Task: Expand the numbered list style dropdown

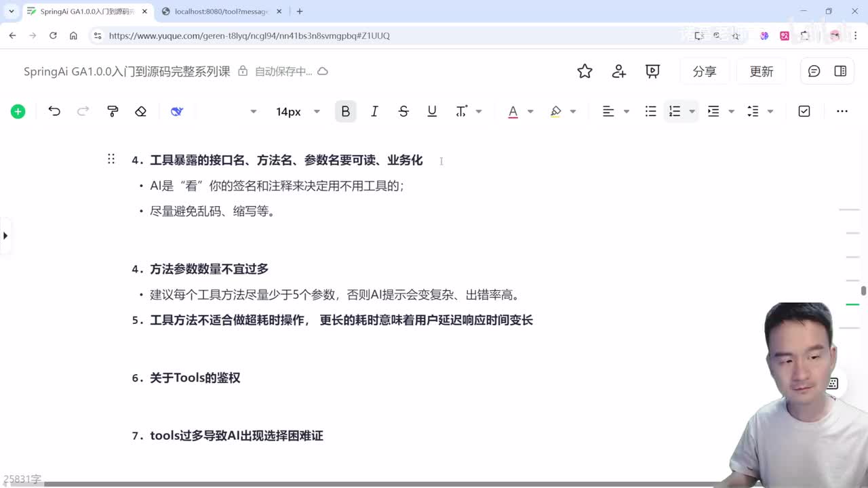Action: tap(692, 112)
